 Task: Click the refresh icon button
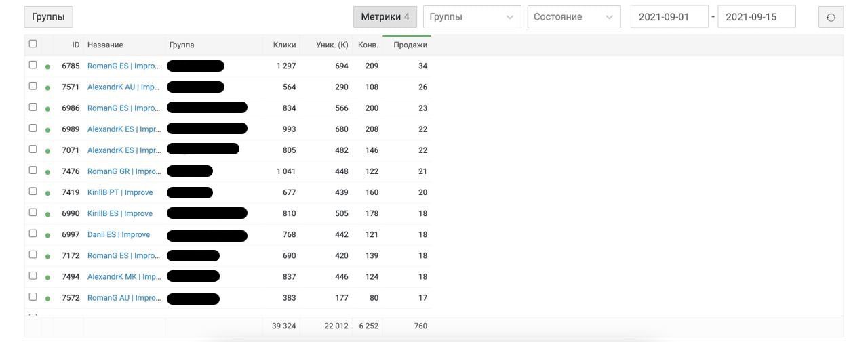[x=831, y=17]
